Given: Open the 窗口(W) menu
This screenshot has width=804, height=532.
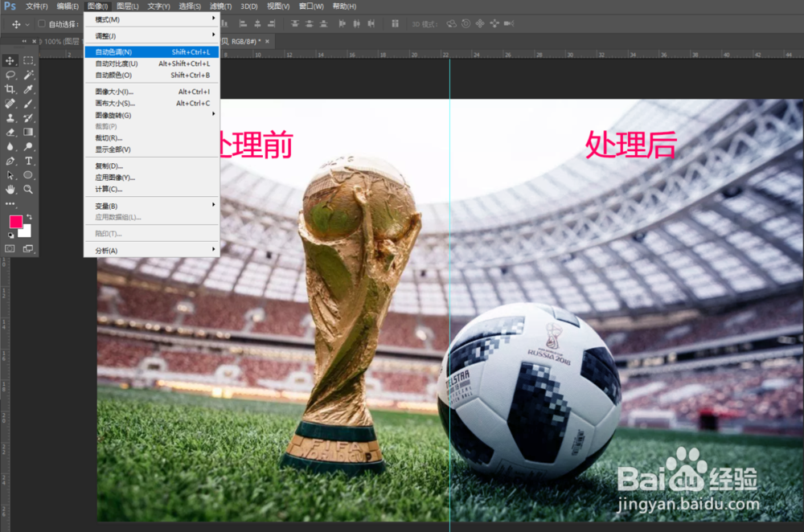Looking at the screenshot, I should pos(311,6).
